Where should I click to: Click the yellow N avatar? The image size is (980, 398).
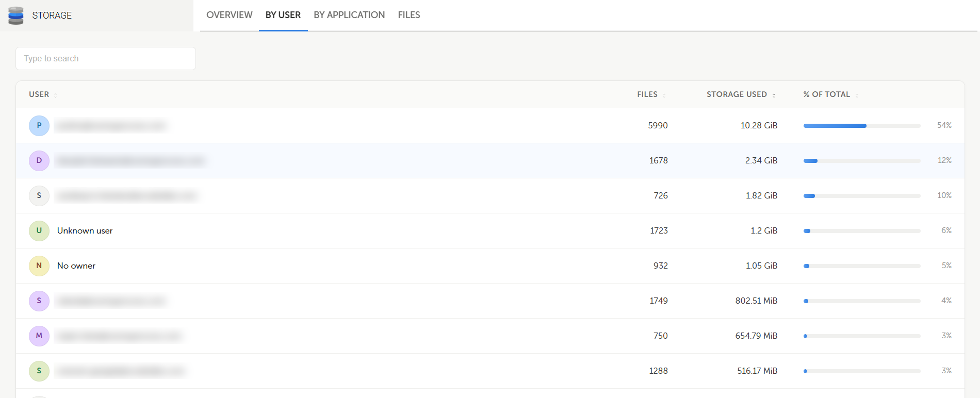(39, 266)
